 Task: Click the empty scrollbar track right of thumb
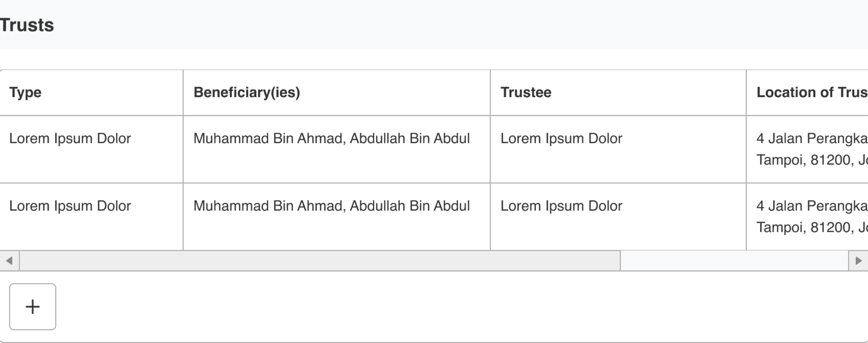734,261
